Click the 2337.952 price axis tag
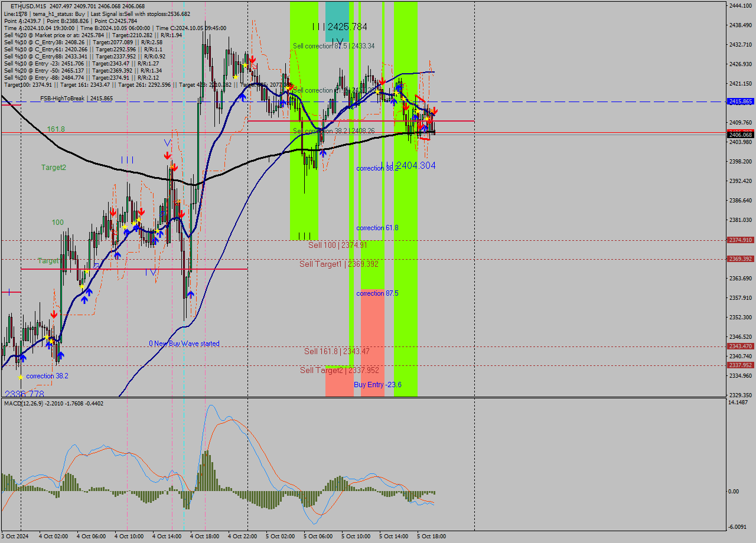Viewport: 756px width, 543px height. pyautogui.click(x=740, y=365)
